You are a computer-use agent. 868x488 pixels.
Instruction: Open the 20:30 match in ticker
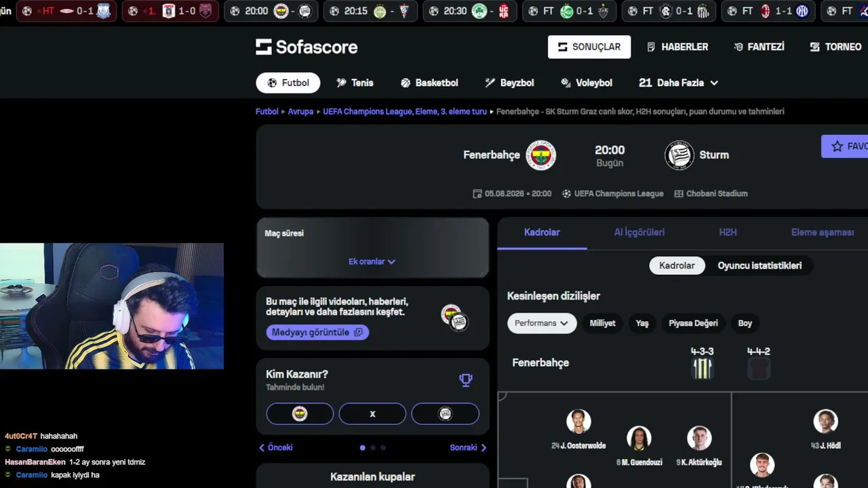(469, 11)
